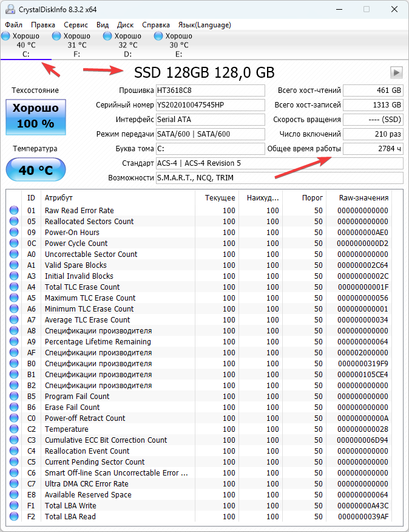Click status orb of Available Reserved Space

[x=14, y=495]
